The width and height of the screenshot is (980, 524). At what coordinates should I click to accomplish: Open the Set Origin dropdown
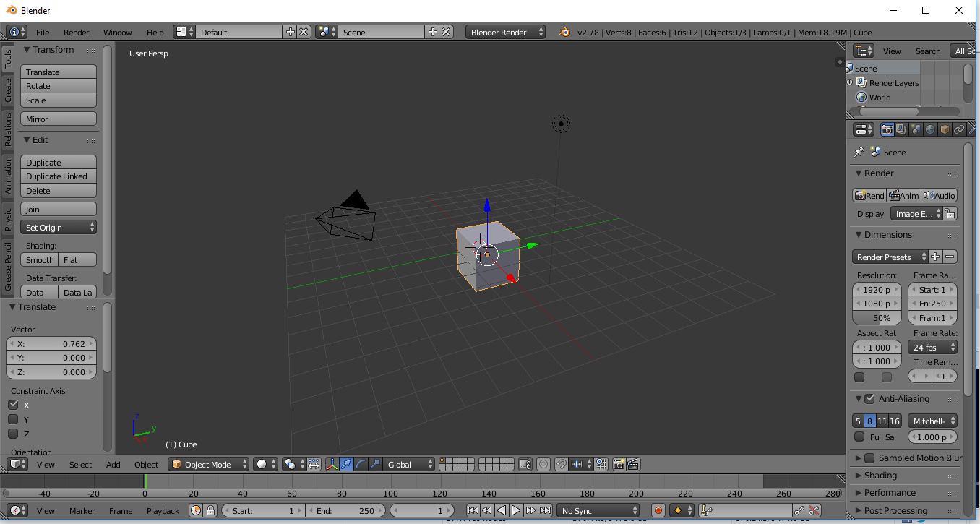click(59, 227)
